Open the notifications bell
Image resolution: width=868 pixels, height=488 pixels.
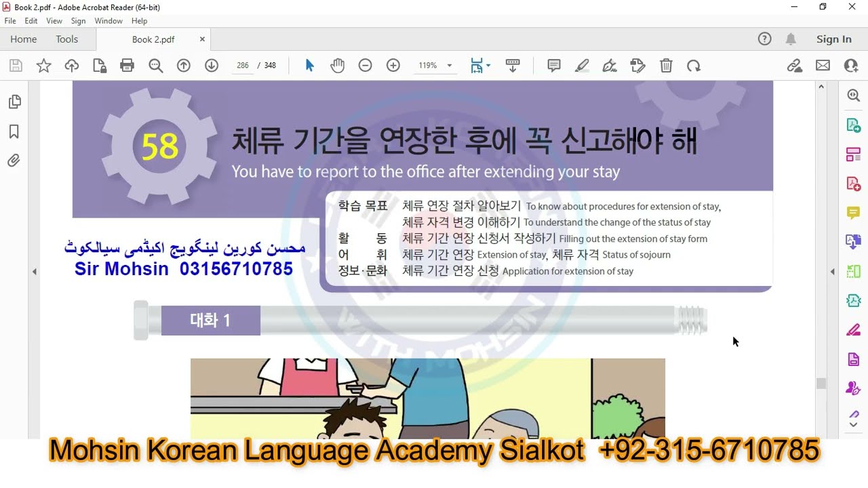pos(791,39)
